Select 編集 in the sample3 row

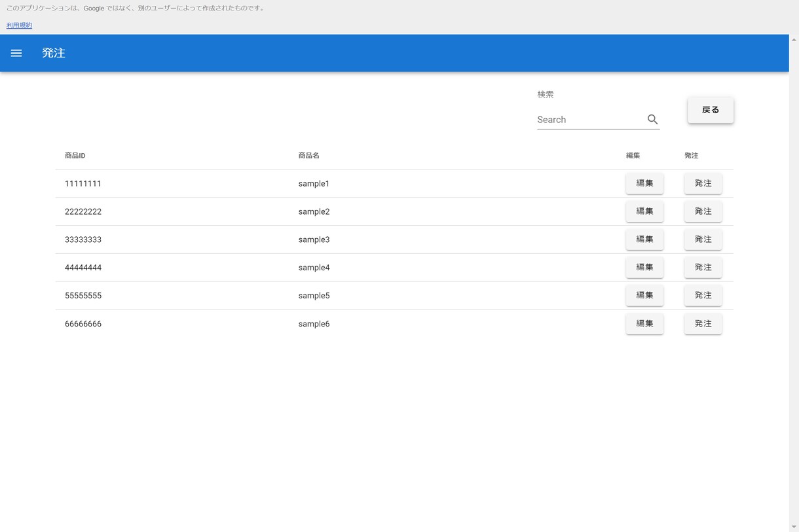[644, 239]
